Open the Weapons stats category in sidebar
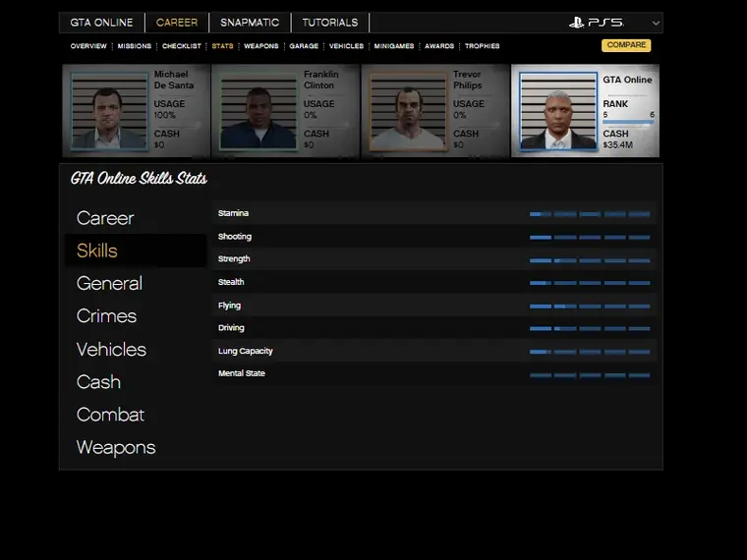The height and width of the screenshot is (560, 747). pos(116,448)
